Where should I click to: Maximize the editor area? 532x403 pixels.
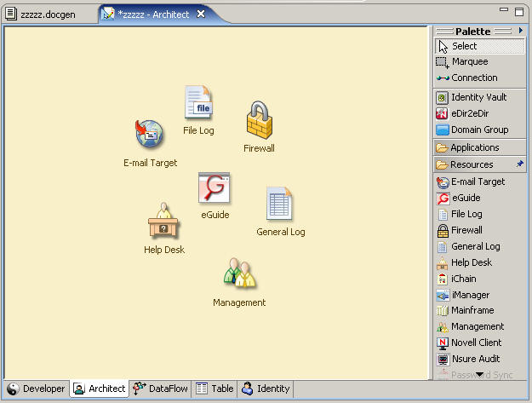pos(519,12)
